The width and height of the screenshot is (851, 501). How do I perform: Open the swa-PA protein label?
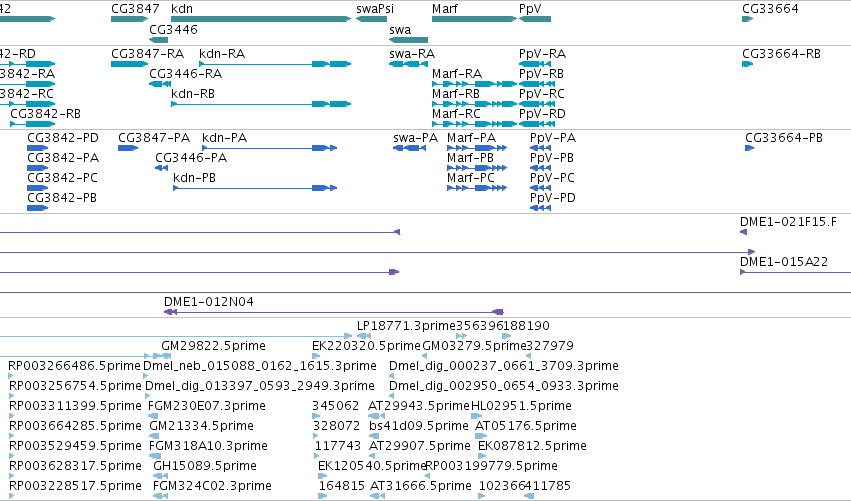[x=415, y=138]
